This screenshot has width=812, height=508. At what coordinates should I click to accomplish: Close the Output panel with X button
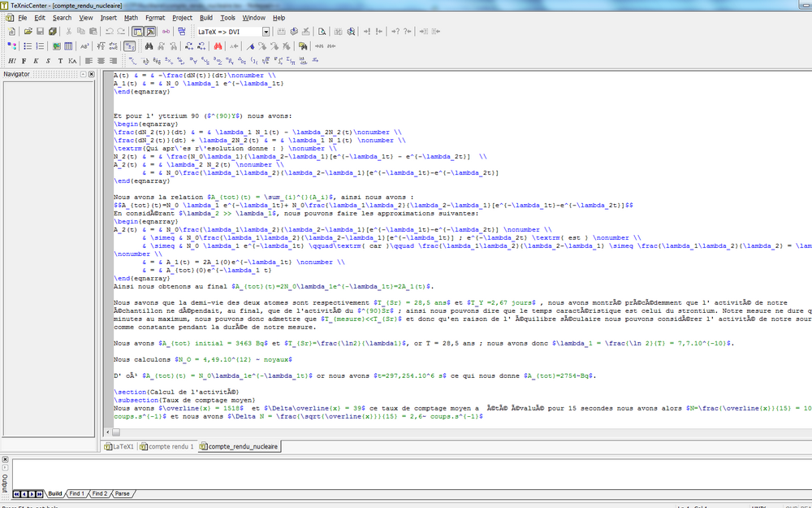pos(5,460)
